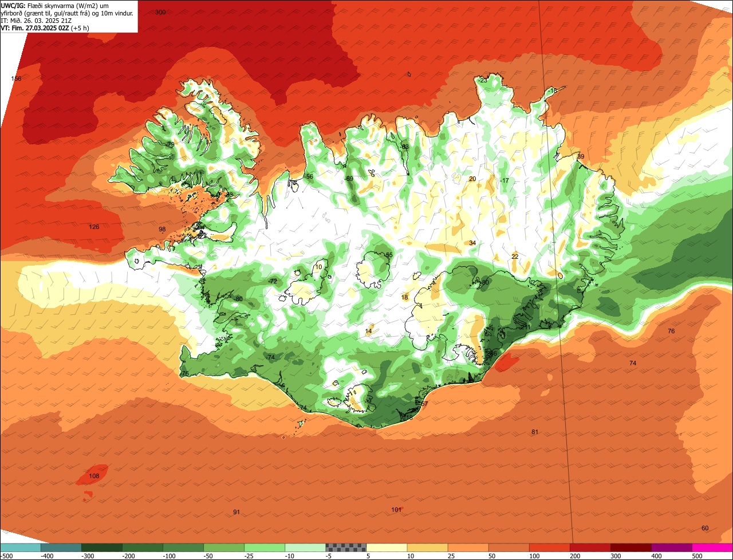Click the map value '91' over the ocean
The height and width of the screenshot is (560, 733).
pyautogui.click(x=237, y=512)
